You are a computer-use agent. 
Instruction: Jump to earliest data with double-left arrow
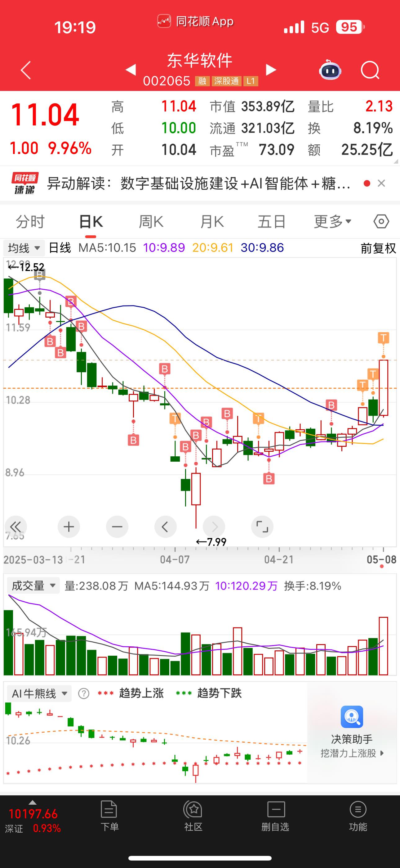click(16, 526)
